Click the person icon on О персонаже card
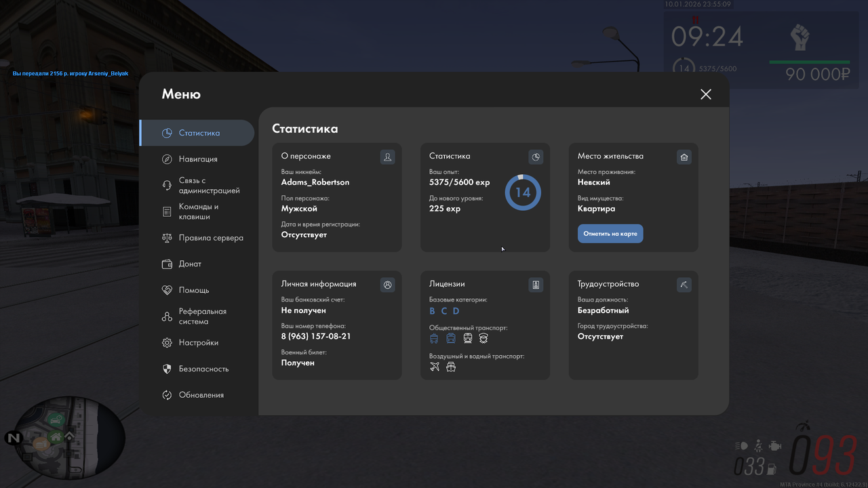Screen dimensions: 868x488 (x=387, y=157)
